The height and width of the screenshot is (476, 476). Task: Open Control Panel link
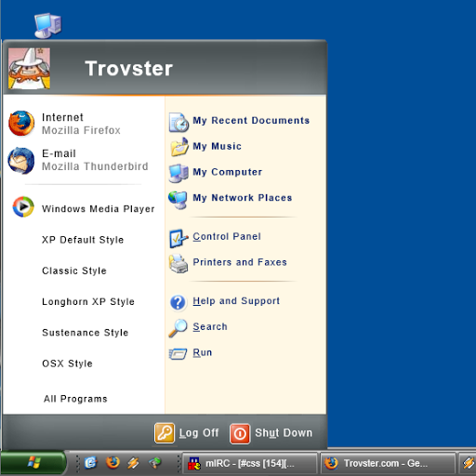tap(227, 237)
